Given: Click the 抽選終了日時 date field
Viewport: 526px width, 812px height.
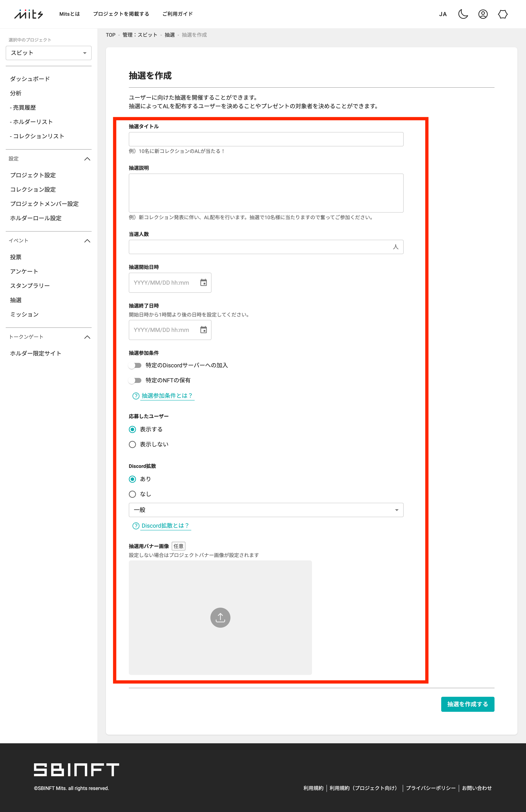Looking at the screenshot, I should pos(170,330).
